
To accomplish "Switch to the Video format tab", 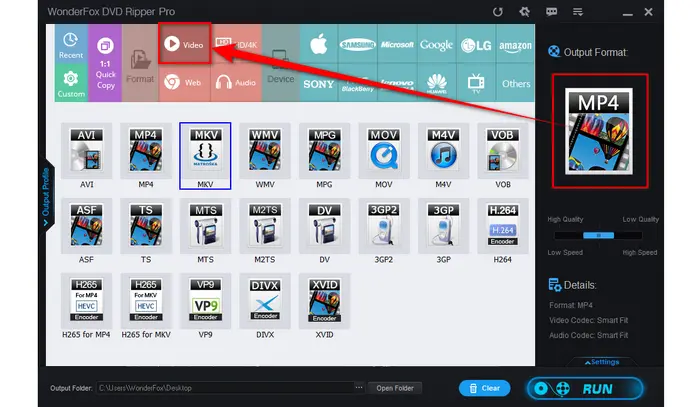I will coord(184,44).
